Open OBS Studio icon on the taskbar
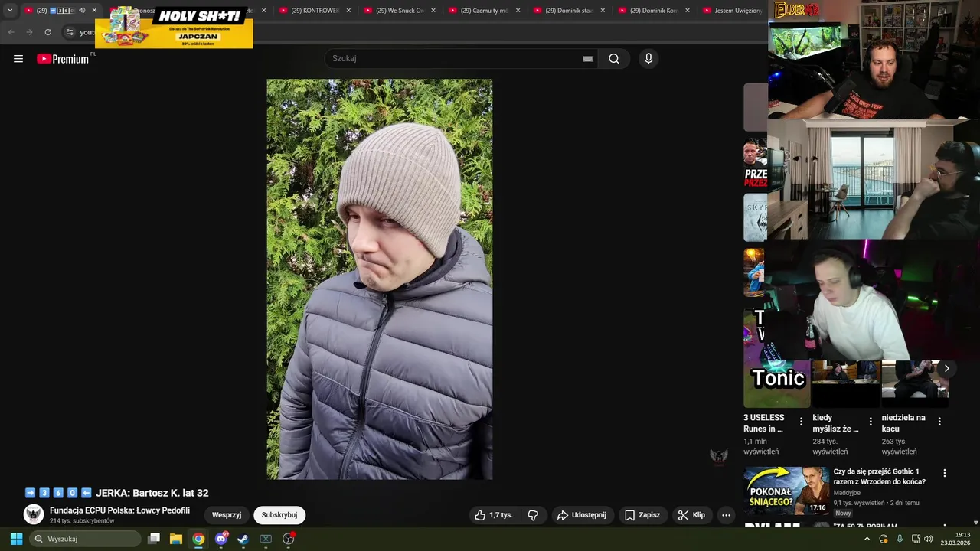980x551 pixels. point(288,539)
